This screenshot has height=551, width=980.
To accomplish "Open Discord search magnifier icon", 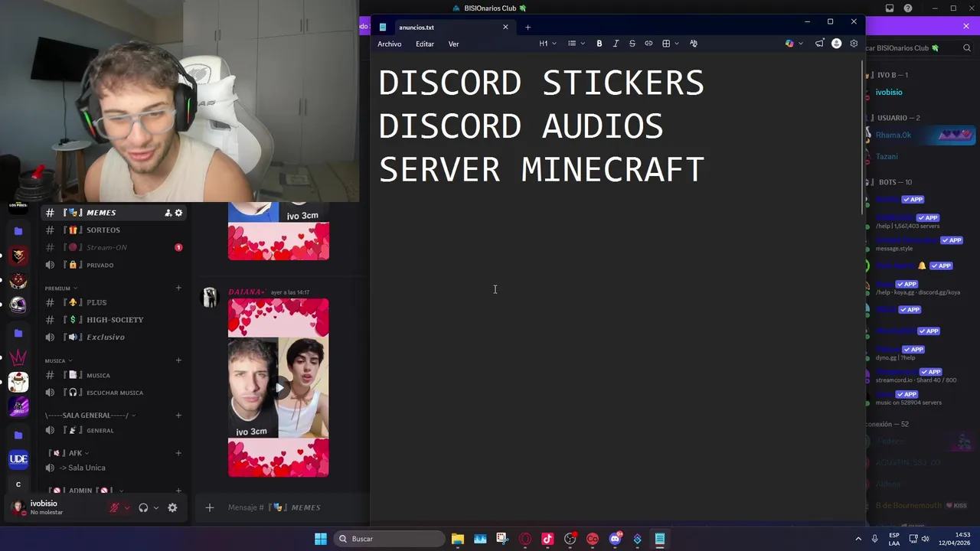I will click(967, 47).
